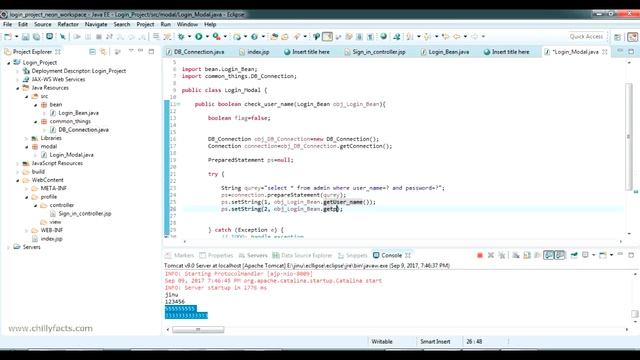This screenshot has width=640, height=360.
Task: Click the Java EE perspective icon
Action: tap(632, 37)
